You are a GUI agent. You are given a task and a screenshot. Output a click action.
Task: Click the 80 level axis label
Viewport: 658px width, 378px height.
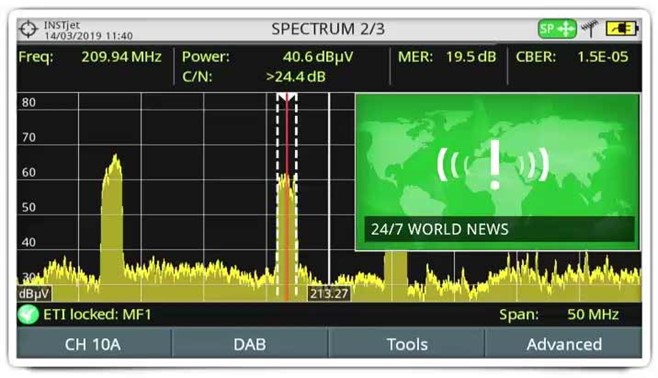pyautogui.click(x=29, y=102)
